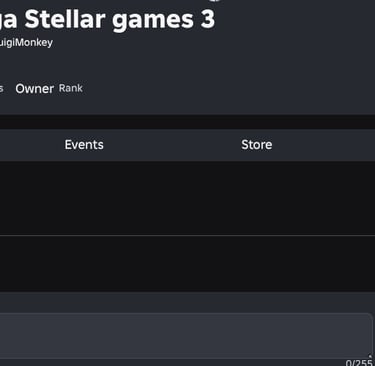Image resolution: width=375 pixels, height=366 pixels.
Task: Open LuigiMonkey's owner profile link
Action: click(26, 43)
